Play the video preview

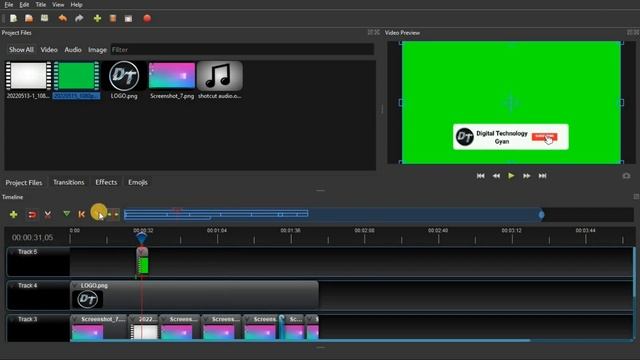tap(511, 176)
